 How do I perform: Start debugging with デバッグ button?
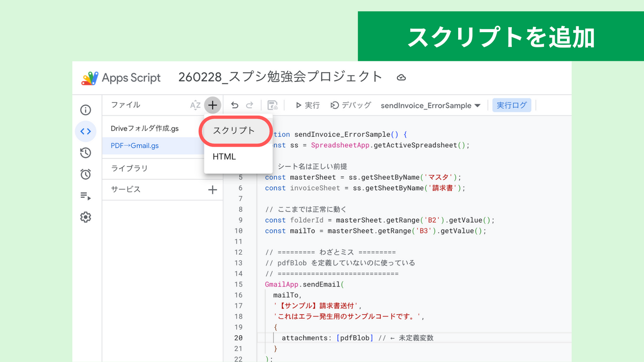click(x=351, y=105)
